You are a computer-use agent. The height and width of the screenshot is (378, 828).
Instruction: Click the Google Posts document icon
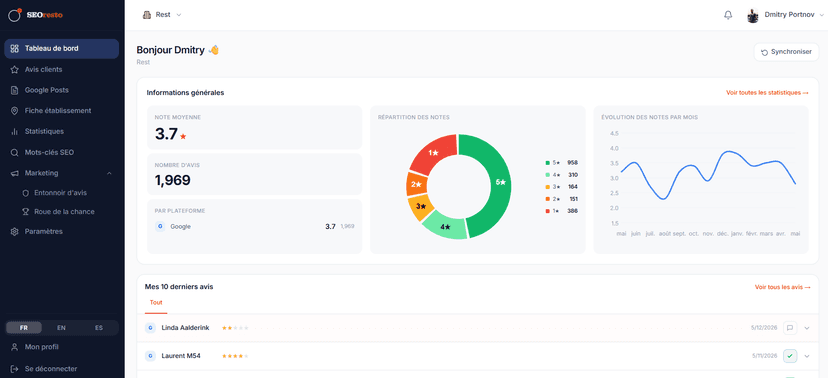(14, 90)
